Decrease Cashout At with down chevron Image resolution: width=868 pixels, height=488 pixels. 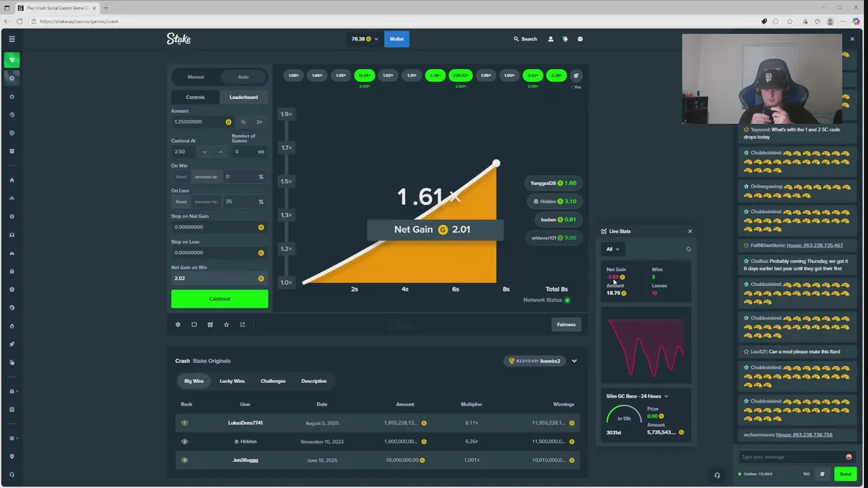(x=204, y=152)
